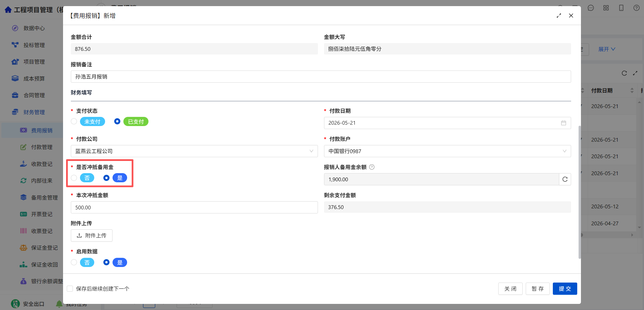Choose 否 for 启用数据
The width and height of the screenshot is (644, 310).
tap(74, 262)
